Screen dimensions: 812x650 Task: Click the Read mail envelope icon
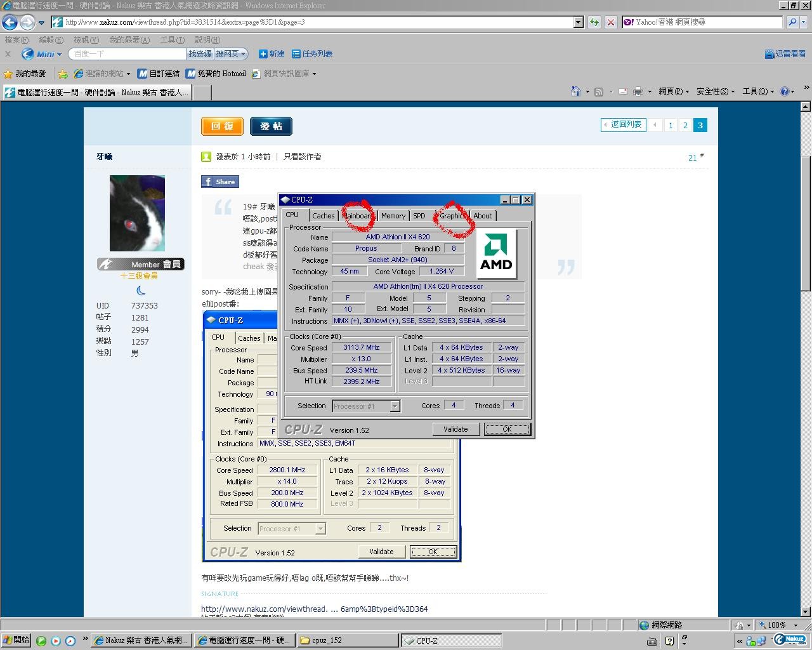coord(622,91)
